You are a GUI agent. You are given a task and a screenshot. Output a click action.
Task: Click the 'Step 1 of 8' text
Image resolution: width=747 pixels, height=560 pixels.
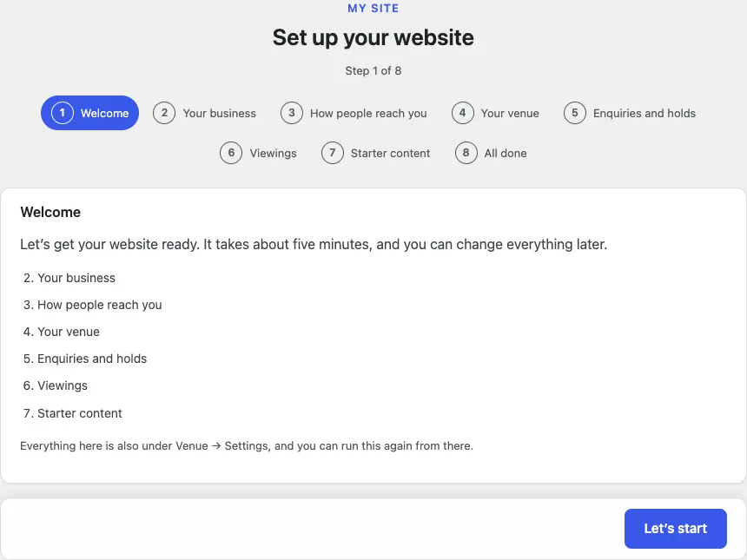click(x=373, y=71)
